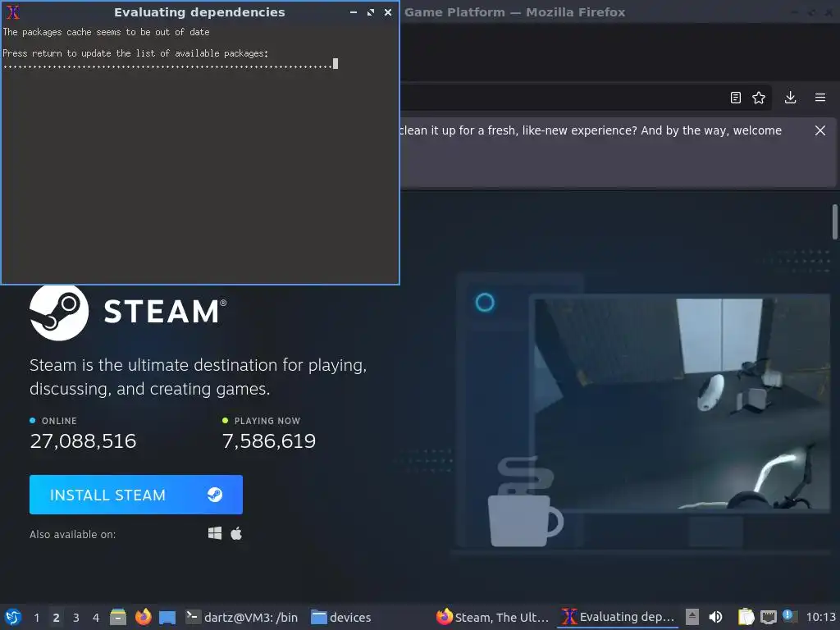
Task: Switch to dartz@VM3: /bin terminal task
Action: [242, 617]
